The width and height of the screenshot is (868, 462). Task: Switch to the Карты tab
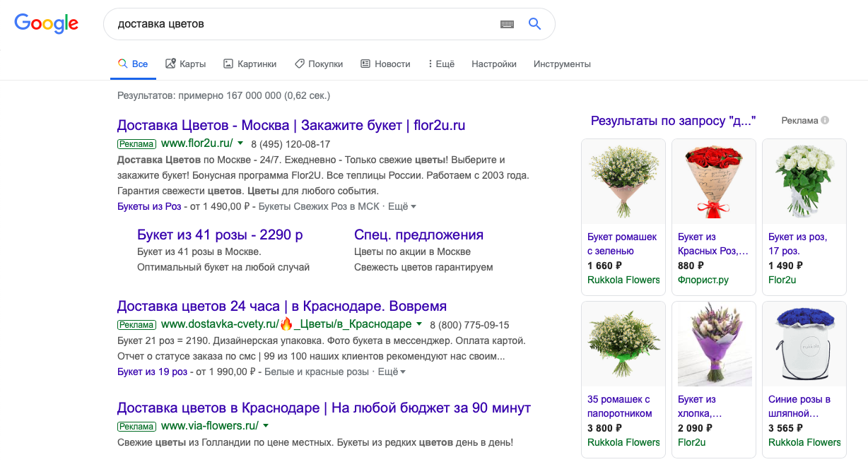coord(185,64)
